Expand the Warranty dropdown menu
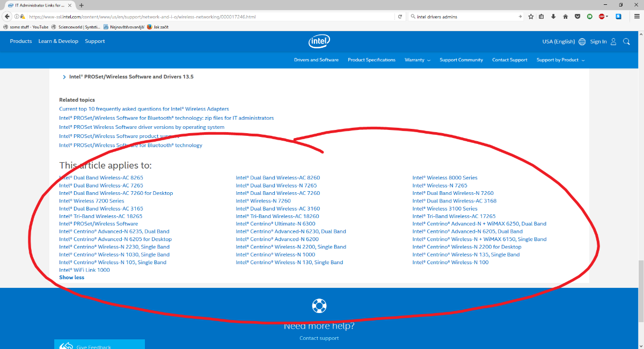644x349 pixels. coord(418,60)
